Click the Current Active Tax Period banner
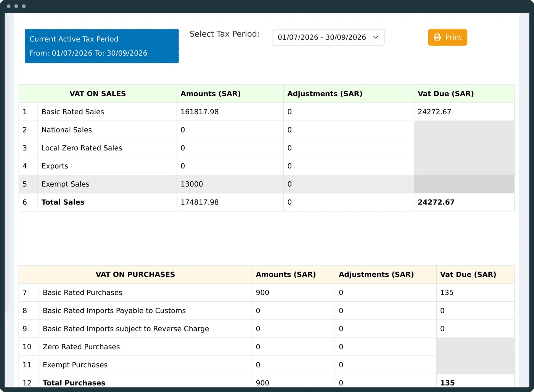The height and width of the screenshot is (392, 534). pos(102,46)
